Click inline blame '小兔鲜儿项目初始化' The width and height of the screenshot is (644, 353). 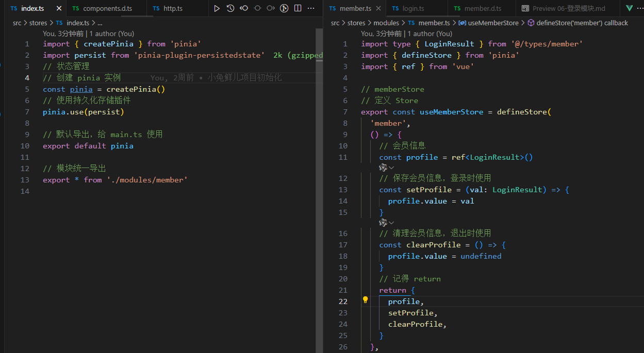[244, 78]
